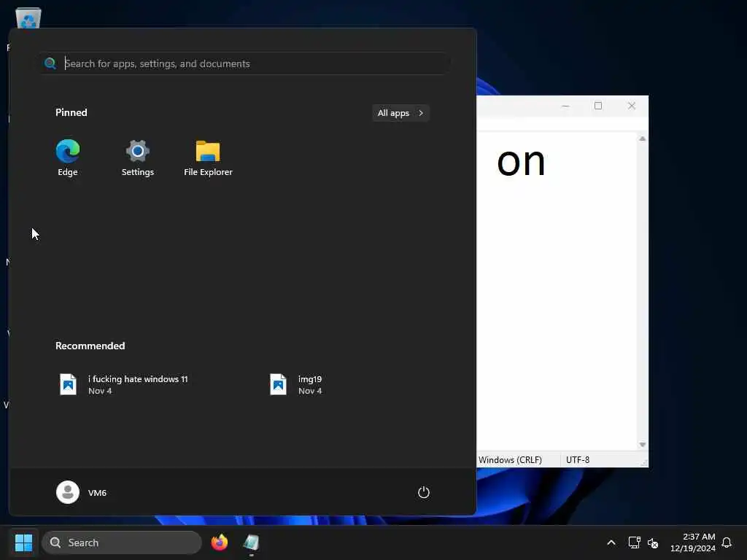The width and height of the screenshot is (747, 560).
Task: Click the word "on" in Notepad text
Action: 521,163
